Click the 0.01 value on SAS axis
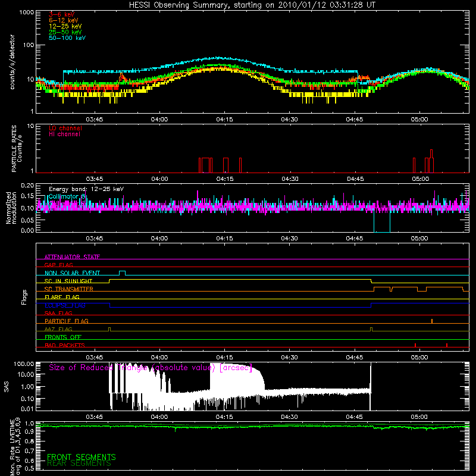 click(x=27, y=409)
